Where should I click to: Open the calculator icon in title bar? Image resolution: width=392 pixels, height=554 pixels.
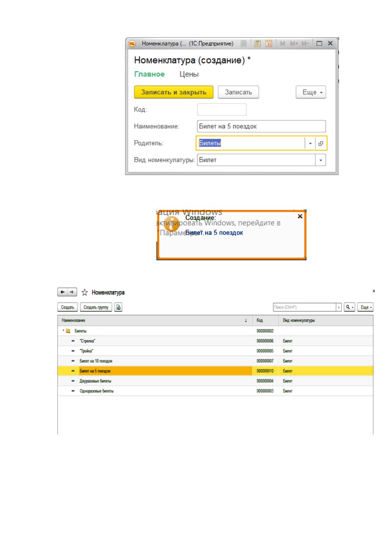tap(258, 43)
